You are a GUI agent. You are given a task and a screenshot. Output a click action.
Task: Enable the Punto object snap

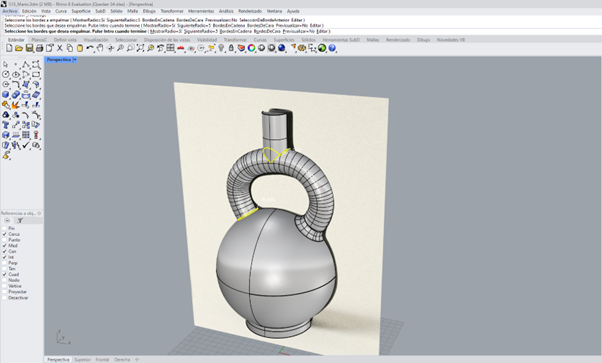(x=5, y=240)
